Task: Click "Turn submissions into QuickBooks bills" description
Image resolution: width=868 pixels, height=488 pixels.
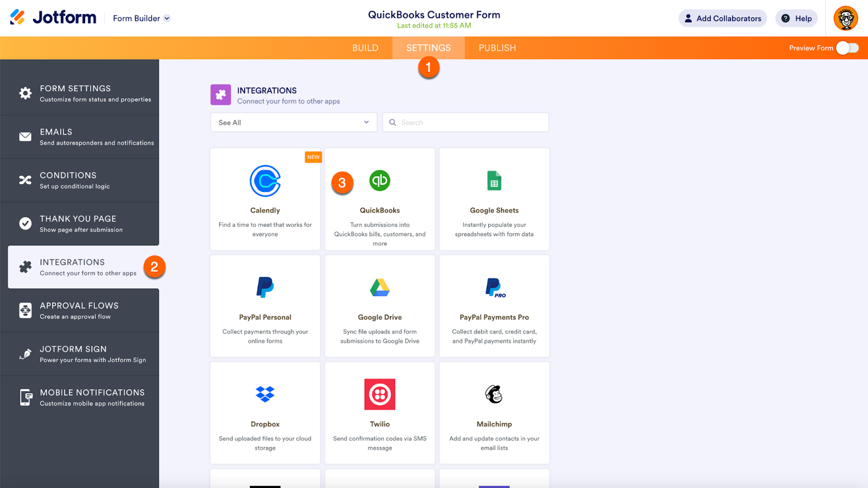Action: coord(380,234)
